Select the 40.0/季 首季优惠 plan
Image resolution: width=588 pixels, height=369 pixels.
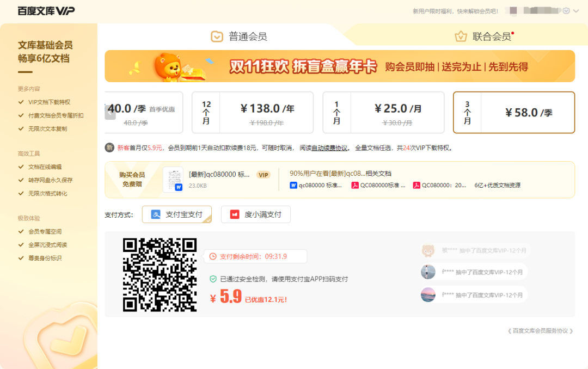tap(144, 113)
